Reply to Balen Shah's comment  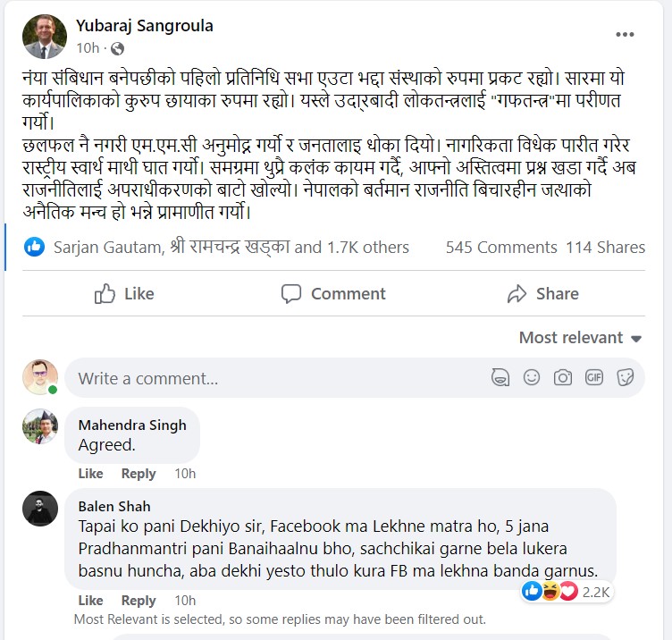pos(139,601)
